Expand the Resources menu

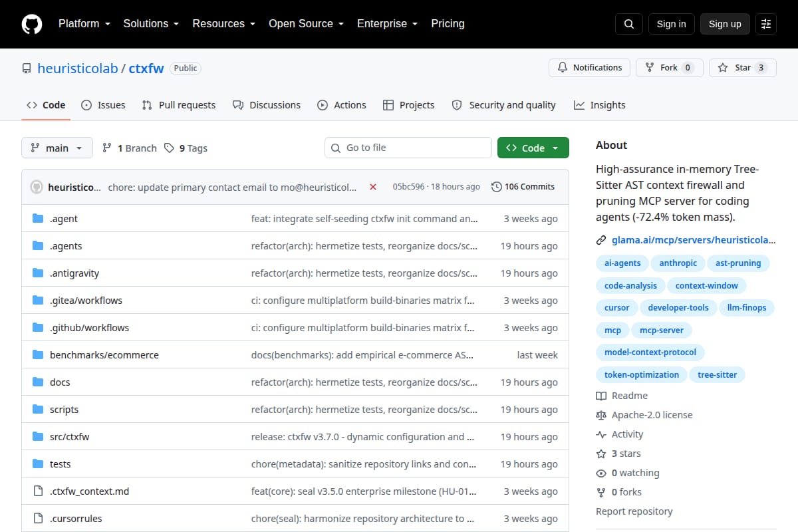[224, 24]
